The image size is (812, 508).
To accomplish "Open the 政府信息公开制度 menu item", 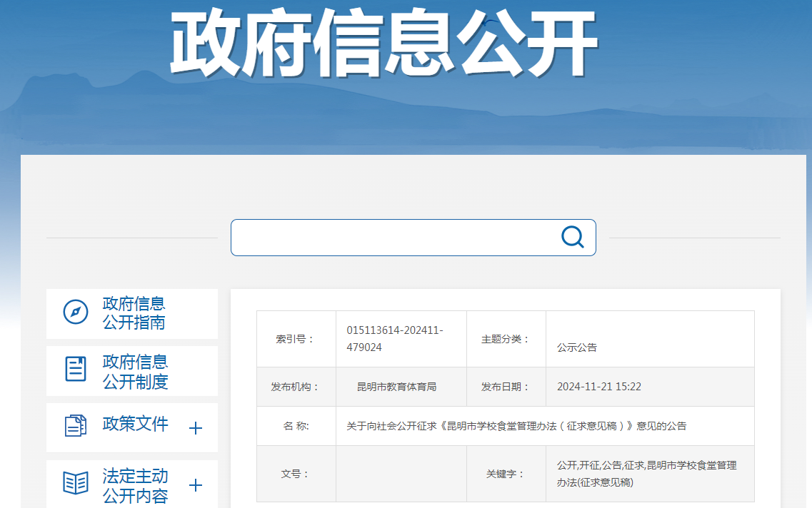I will pyautogui.click(x=132, y=372).
